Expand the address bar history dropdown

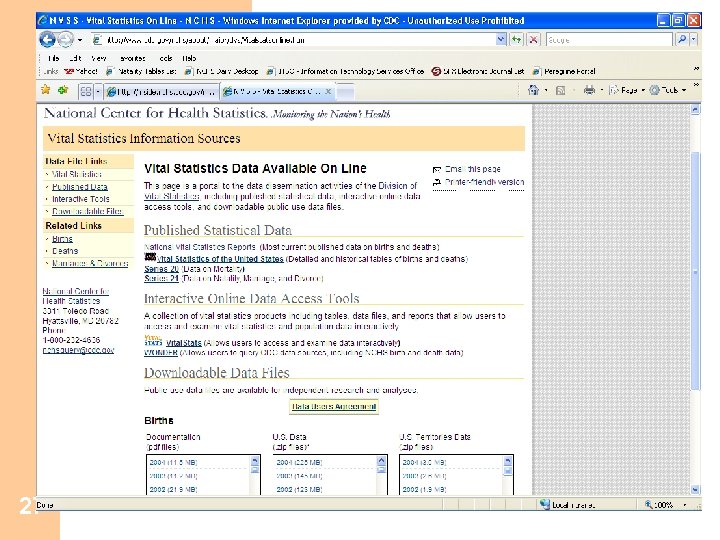pyautogui.click(x=501, y=40)
